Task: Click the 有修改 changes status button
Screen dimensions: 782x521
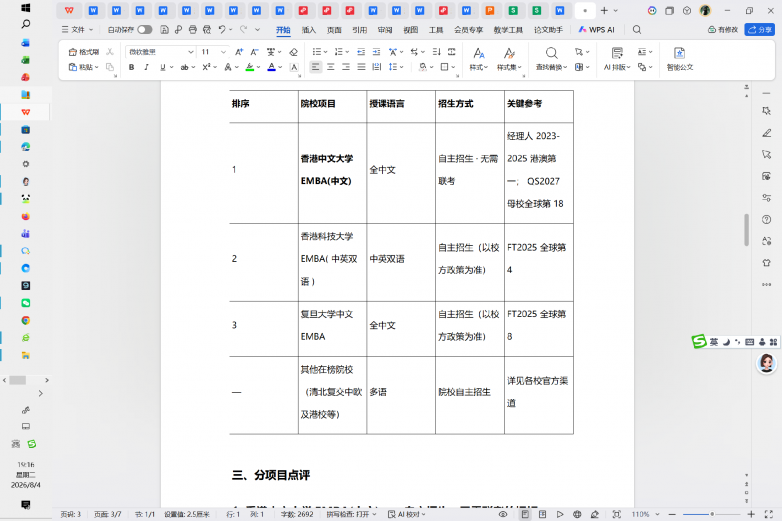Action: 723,30
